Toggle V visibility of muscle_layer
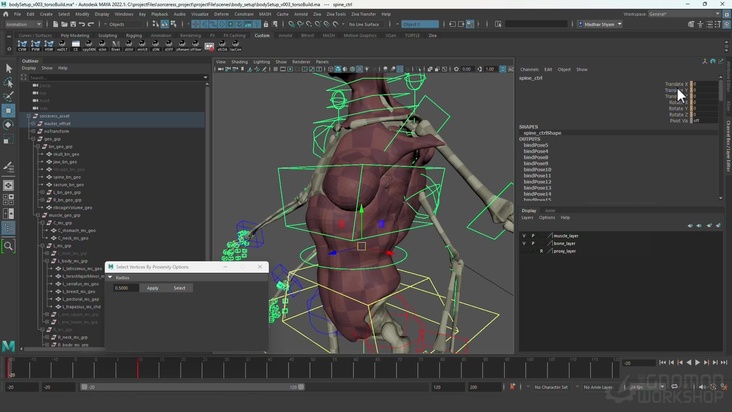This screenshot has height=412, width=732. [x=524, y=236]
